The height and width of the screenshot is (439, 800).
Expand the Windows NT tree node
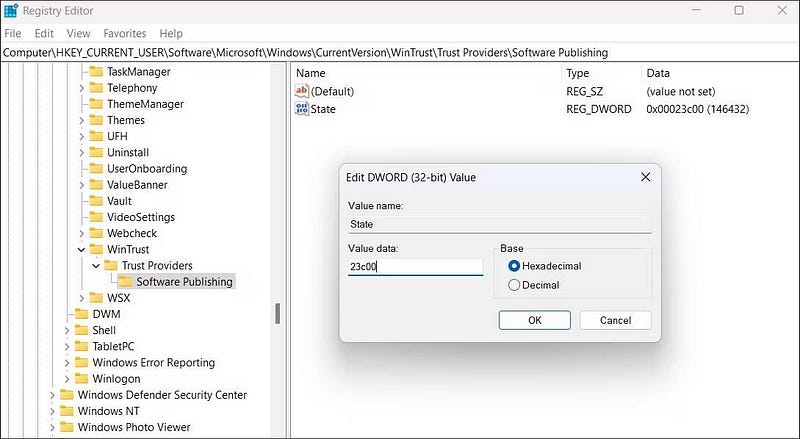[52, 411]
